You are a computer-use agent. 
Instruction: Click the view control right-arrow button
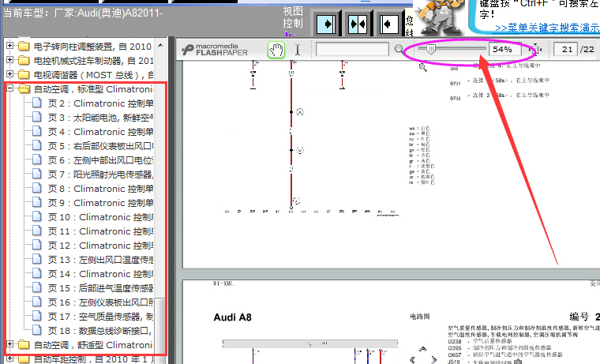point(326,24)
